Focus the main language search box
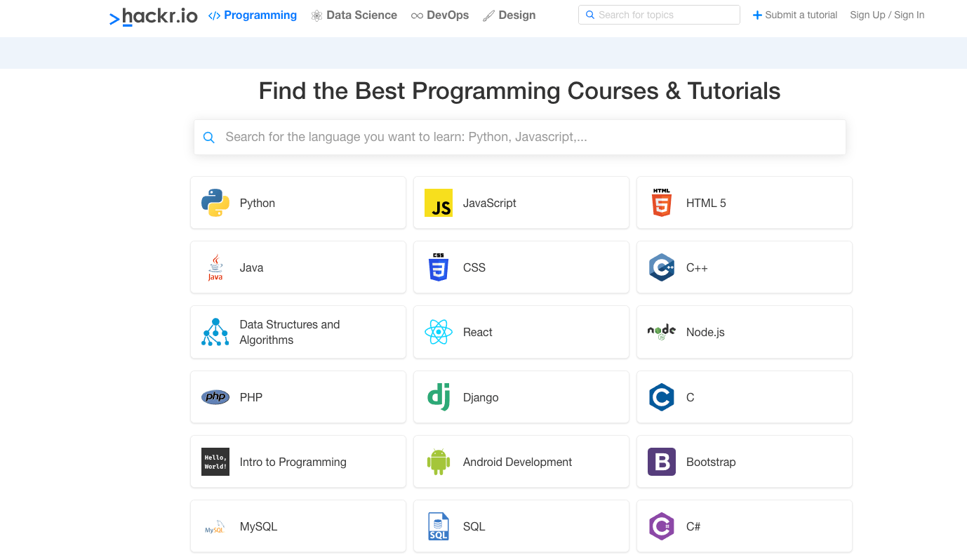The height and width of the screenshot is (560, 967). point(520,137)
